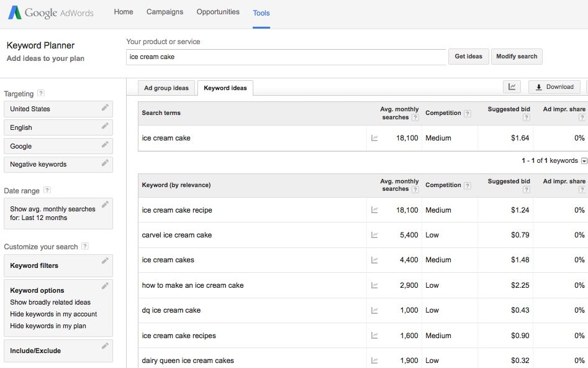Screen dimensions: 588x368
Task: Click Suggested bid help icon in Keyword (by relevance) table
Action: [x=527, y=190]
